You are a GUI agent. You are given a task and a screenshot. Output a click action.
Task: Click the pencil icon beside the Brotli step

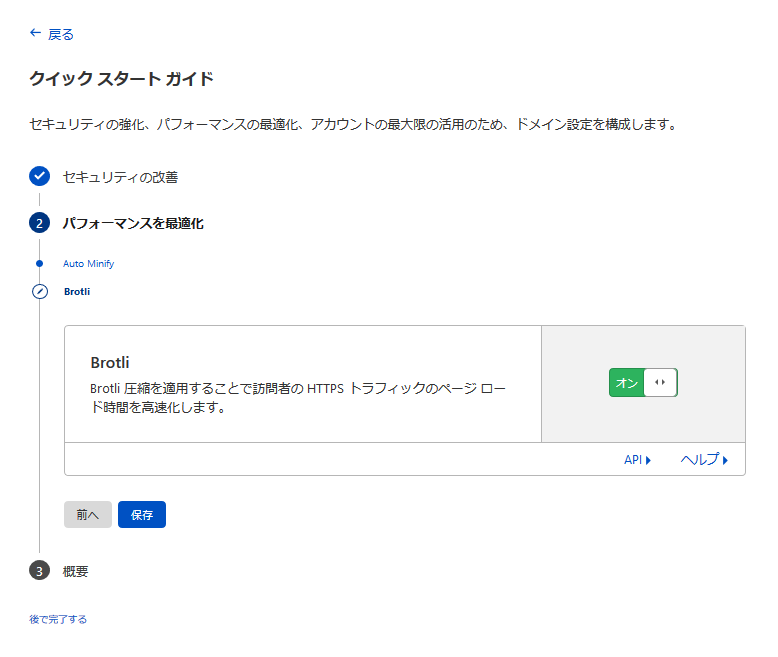click(x=39, y=292)
